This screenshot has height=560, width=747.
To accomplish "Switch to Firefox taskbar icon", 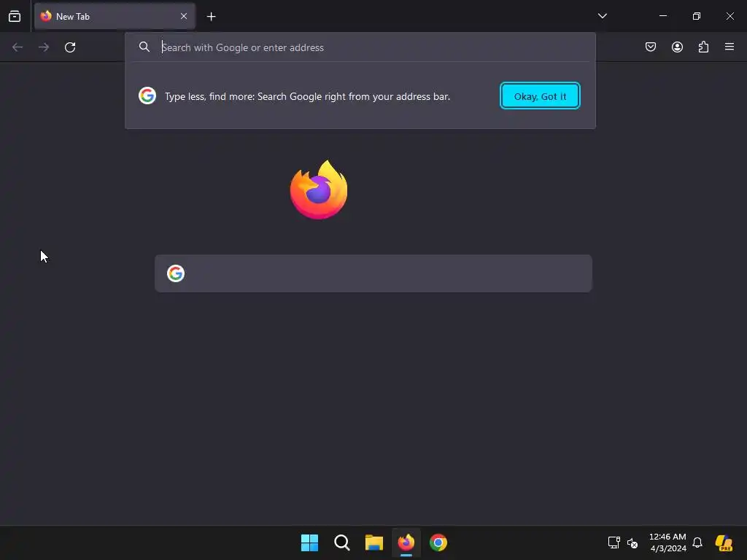I will [406, 542].
